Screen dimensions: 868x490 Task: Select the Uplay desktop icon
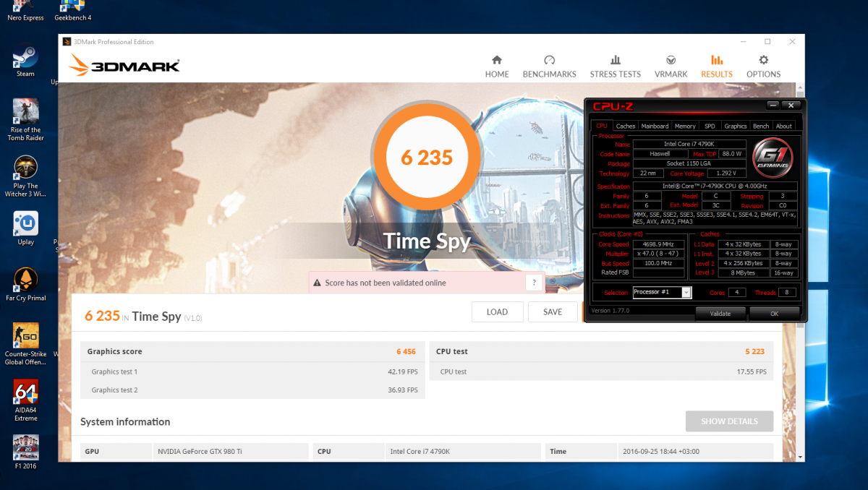(26, 229)
